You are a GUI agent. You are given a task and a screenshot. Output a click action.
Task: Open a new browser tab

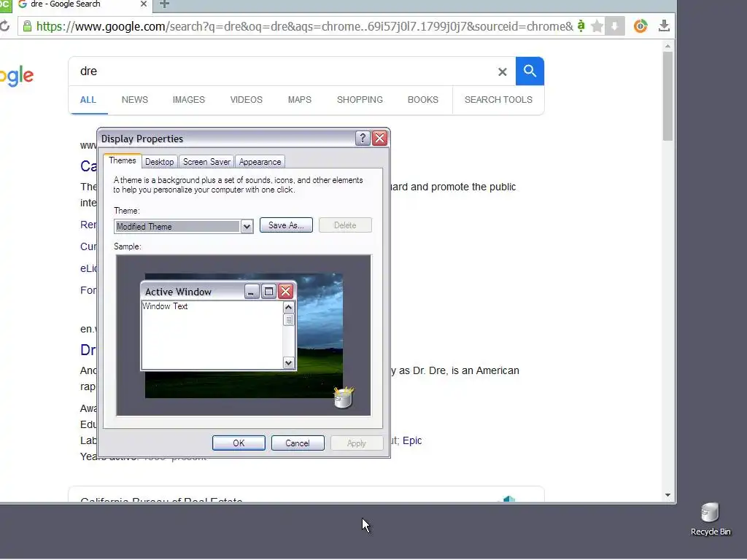164,5
